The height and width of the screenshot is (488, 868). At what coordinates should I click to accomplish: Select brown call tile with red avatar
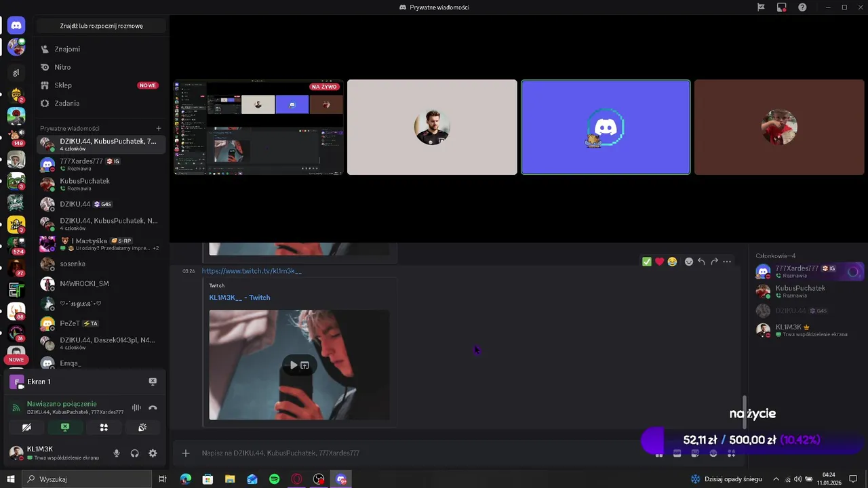point(779,127)
